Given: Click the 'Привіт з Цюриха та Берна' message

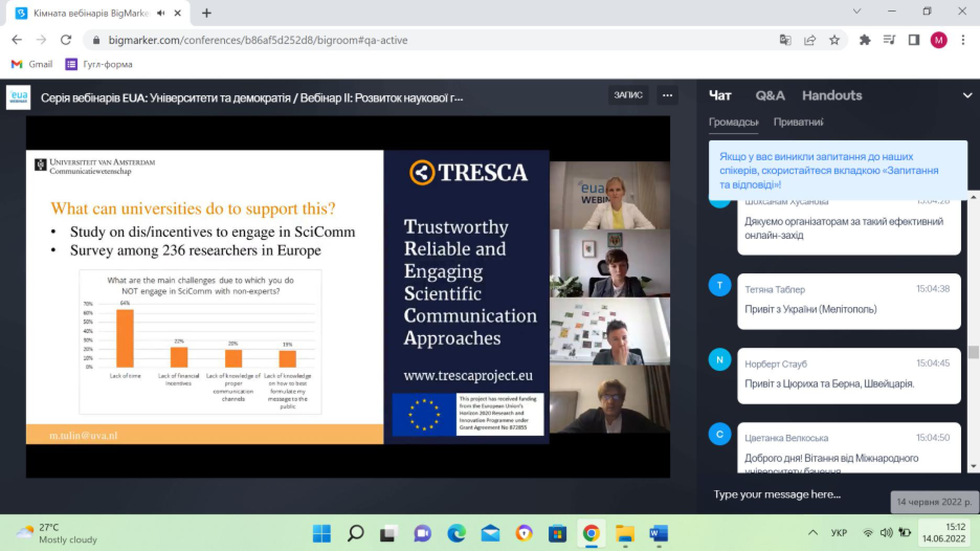Looking at the screenshot, I should 830,383.
